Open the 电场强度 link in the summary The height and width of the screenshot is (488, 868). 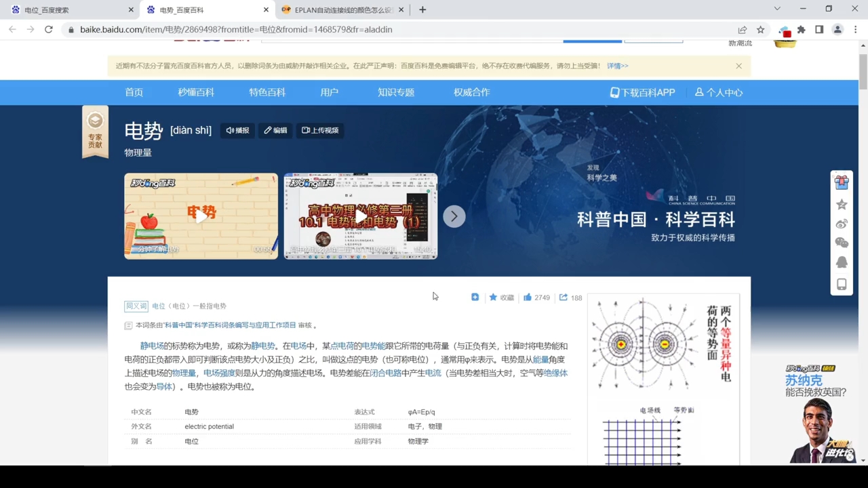pyautogui.click(x=219, y=373)
